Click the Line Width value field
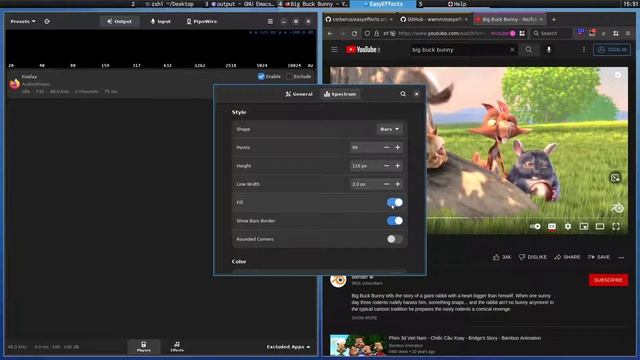The height and width of the screenshot is (360, 640). 365,184
